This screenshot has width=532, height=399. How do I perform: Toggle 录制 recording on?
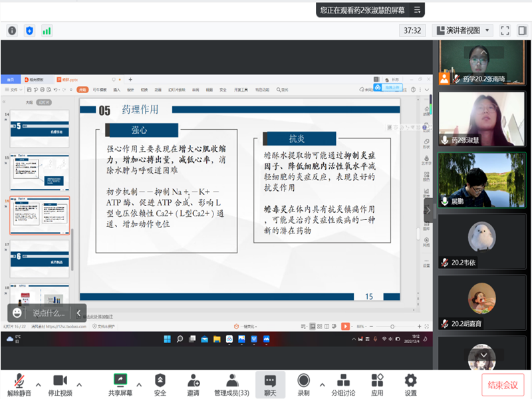[x=303, y=381]
